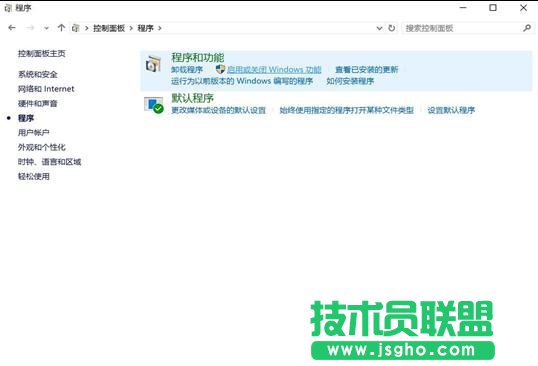Open 硬件和声音 category
The height and width of the screenshot is (366, 538).
point(38,104)
